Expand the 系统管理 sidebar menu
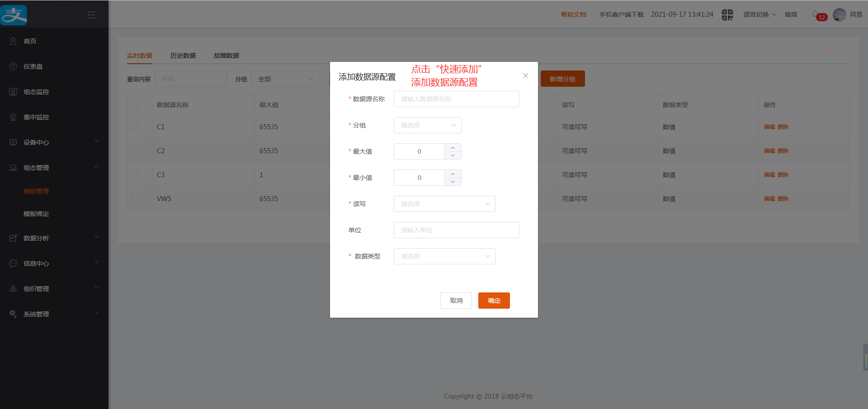Screen dimensions: 868x409 97,313
